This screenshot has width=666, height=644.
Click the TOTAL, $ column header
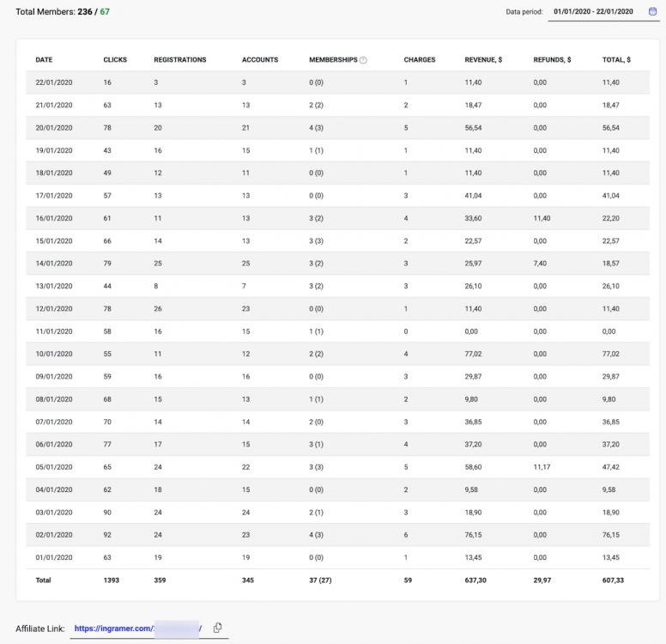(x=616, y=60)
